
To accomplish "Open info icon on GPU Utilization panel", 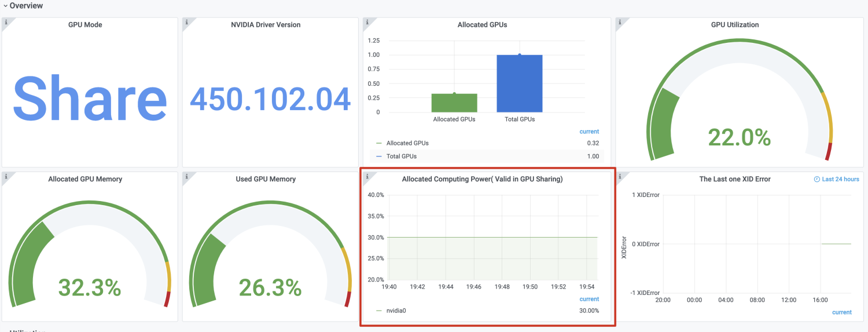I will pos(620,22).
